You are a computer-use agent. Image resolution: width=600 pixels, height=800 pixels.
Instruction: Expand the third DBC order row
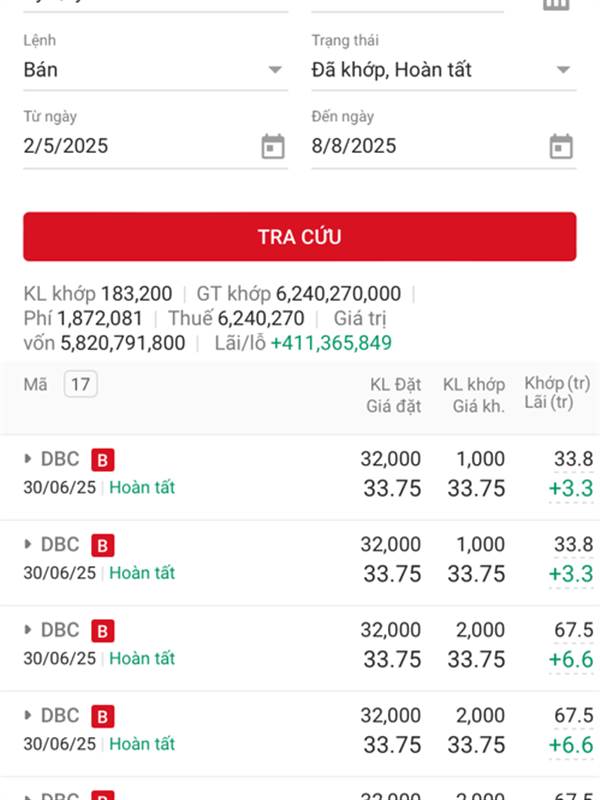(28, 631)
